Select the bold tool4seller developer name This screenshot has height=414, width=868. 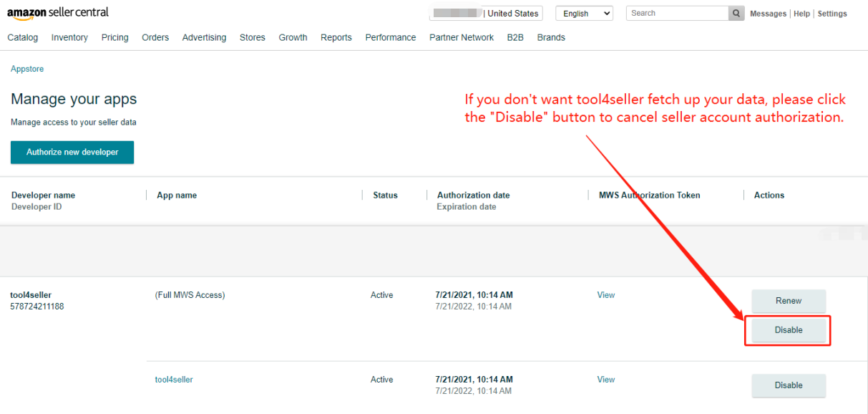[31, 295]
